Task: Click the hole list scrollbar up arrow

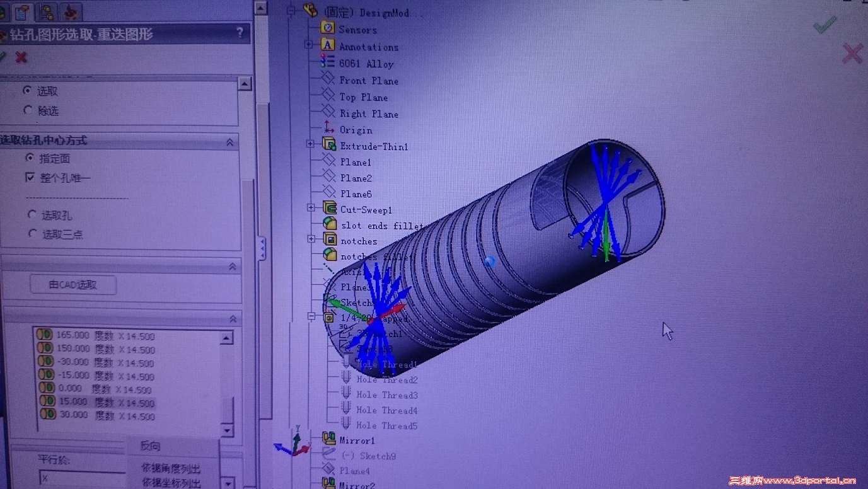Action: [228, 338]
